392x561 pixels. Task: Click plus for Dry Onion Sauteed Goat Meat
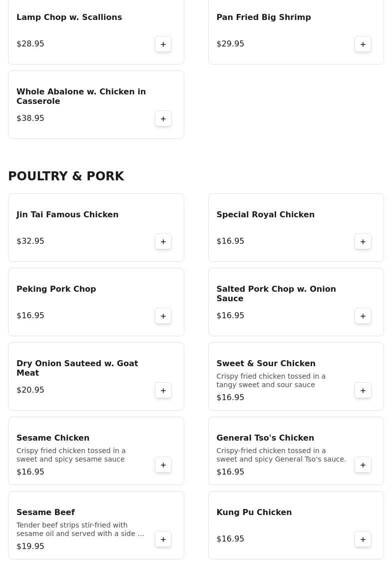coord(163,390)
